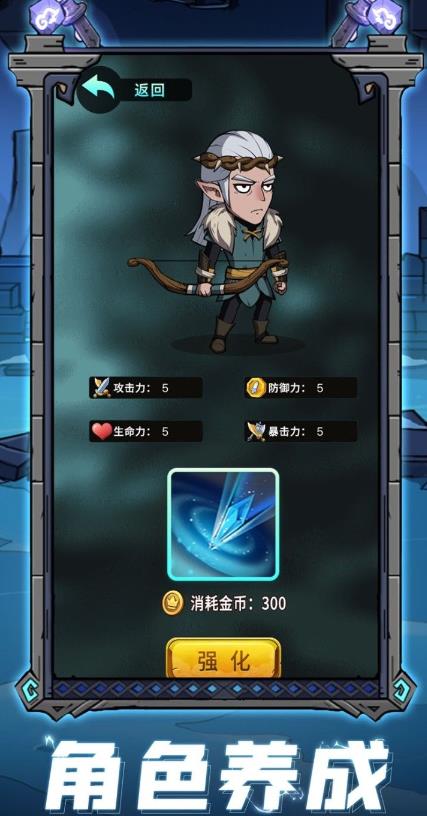Tap the 生命力 stat bar

pyautogui.click(x=146, y=431)
